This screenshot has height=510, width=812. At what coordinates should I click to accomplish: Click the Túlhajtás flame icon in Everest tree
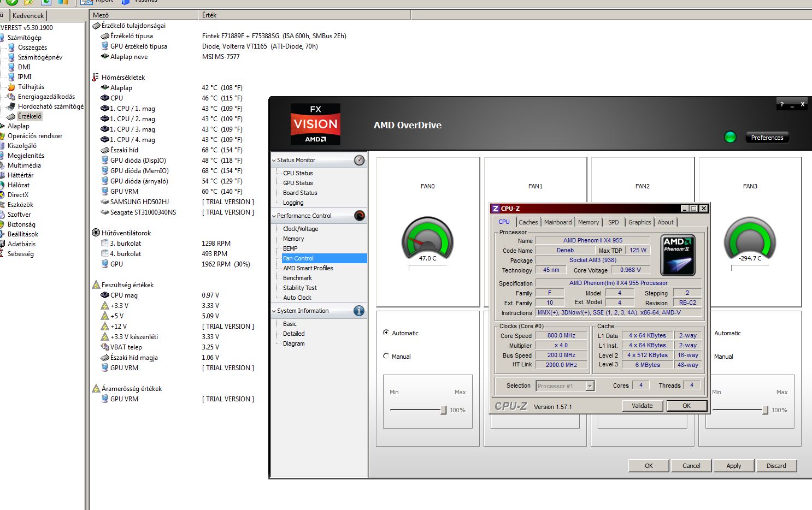point(11,87)
